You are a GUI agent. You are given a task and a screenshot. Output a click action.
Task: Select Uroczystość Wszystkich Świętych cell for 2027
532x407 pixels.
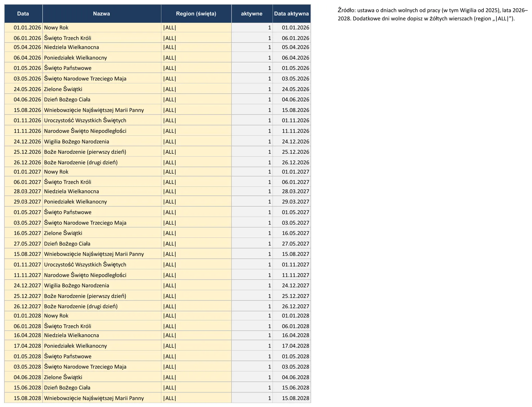(x=102, y=264)
